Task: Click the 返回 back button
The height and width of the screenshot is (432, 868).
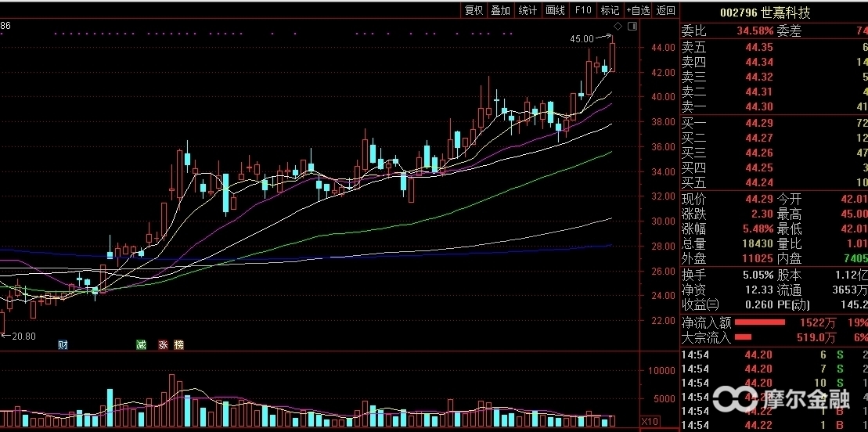Action: (665, 10)
